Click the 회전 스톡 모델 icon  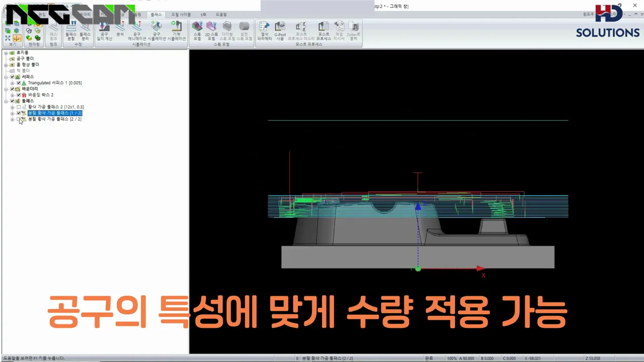coord(244,30)
